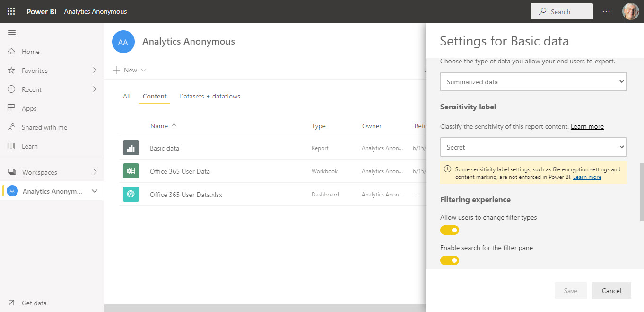Click the Save button
Image resolution: width=644 pixels, height=312 pixels.
pyautogui.click(x=571, y=291)
